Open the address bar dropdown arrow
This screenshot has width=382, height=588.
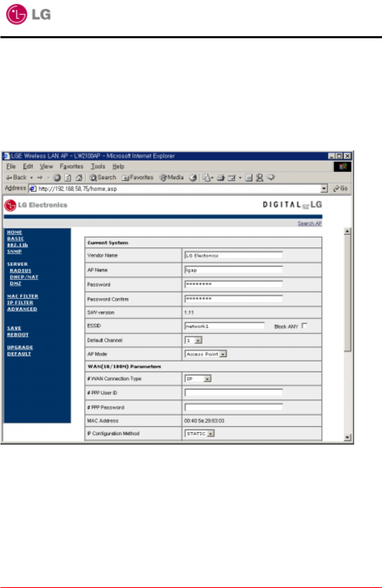tap(324, 189)
